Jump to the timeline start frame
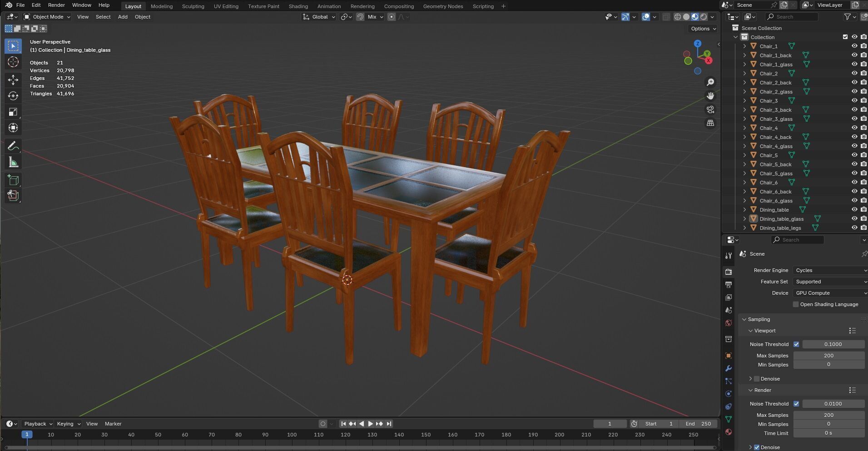Viewport: 868px width, 451px height. tap(343, 424)
